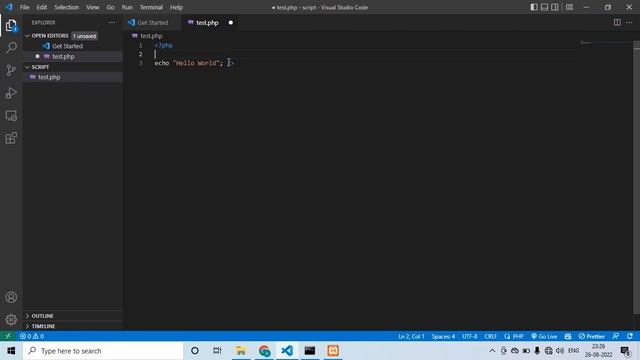This screenshot has width=640, height=360.
Task: Open the Edit menu
Action: coord(42,7)
